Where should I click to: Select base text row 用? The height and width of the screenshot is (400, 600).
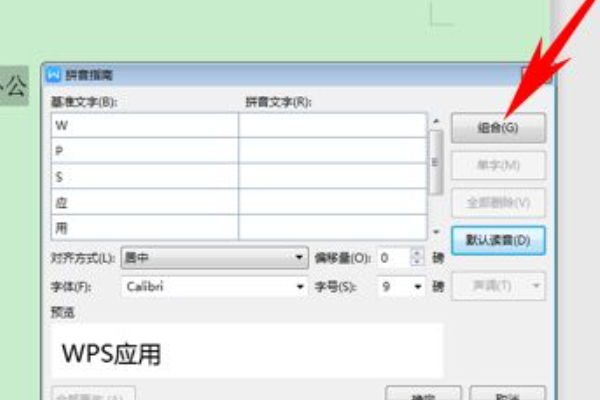coord(145,228)
